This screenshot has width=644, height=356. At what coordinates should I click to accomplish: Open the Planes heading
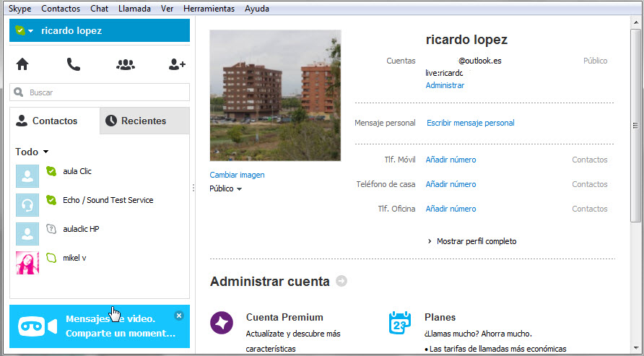tap(440, 318)
